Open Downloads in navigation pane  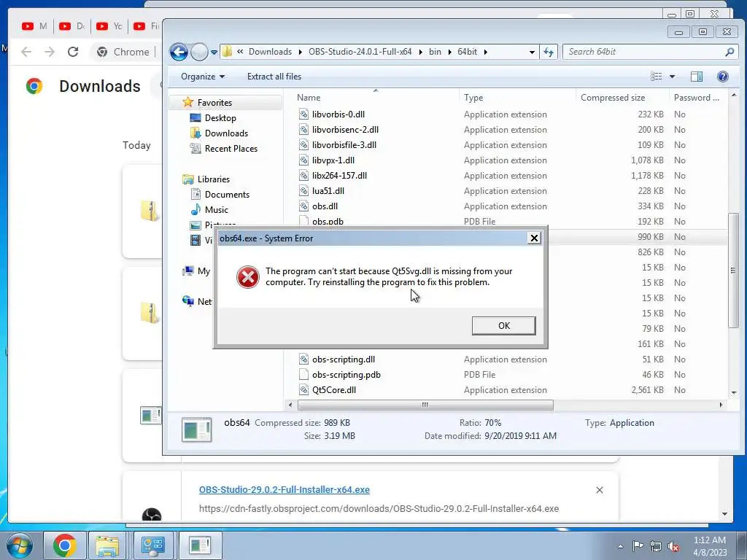coord(226,133)
